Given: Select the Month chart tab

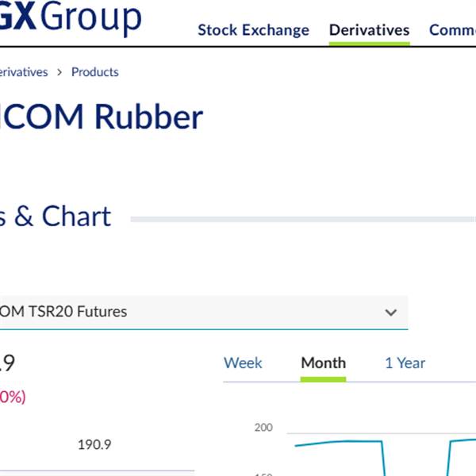Looking at the screenshot, I should (x=323, y=363).
